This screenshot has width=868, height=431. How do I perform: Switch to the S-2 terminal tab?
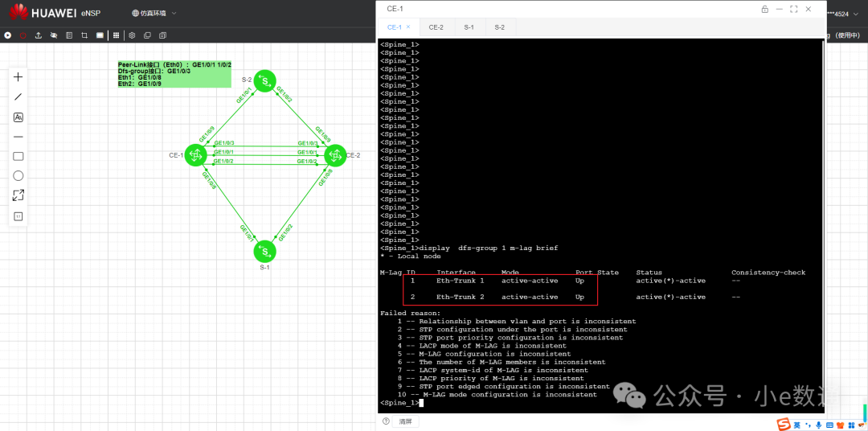pyautogui.click(x=499, y=27)
